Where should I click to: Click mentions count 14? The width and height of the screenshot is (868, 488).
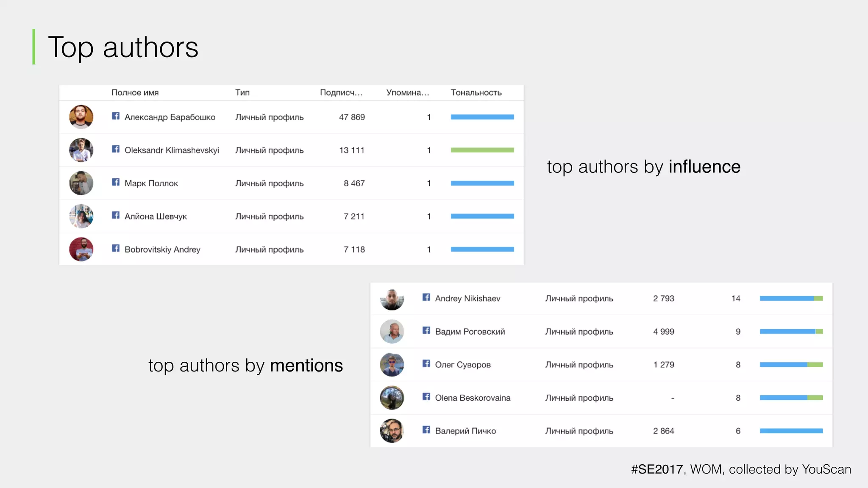736,299
